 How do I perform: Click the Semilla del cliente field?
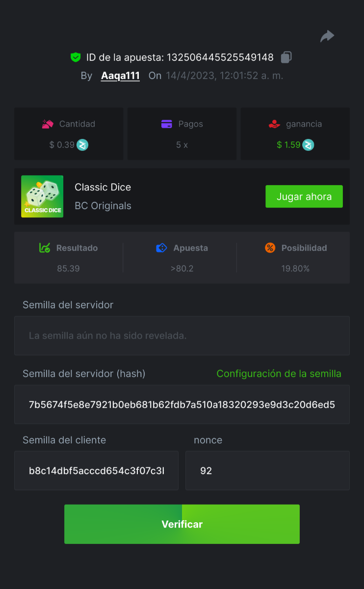pos(96,471)
